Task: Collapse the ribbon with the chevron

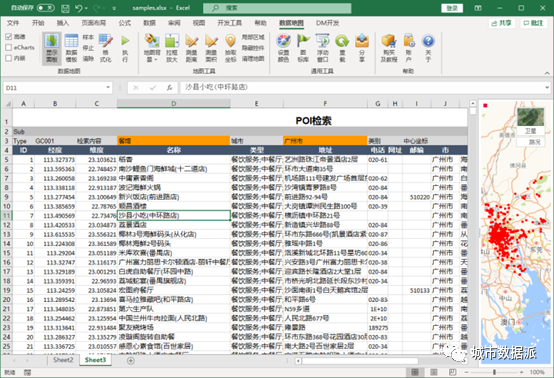Action: 547,73
